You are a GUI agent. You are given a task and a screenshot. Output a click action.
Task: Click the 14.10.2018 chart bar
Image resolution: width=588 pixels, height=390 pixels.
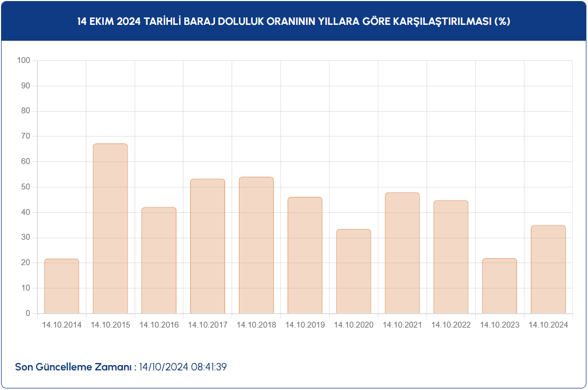click(256, 245)
